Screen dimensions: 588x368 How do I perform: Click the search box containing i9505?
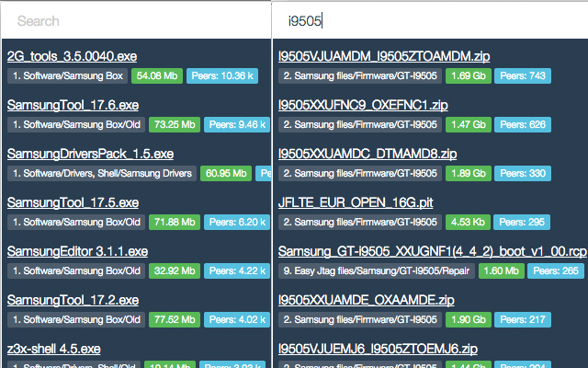click(431, 20)
